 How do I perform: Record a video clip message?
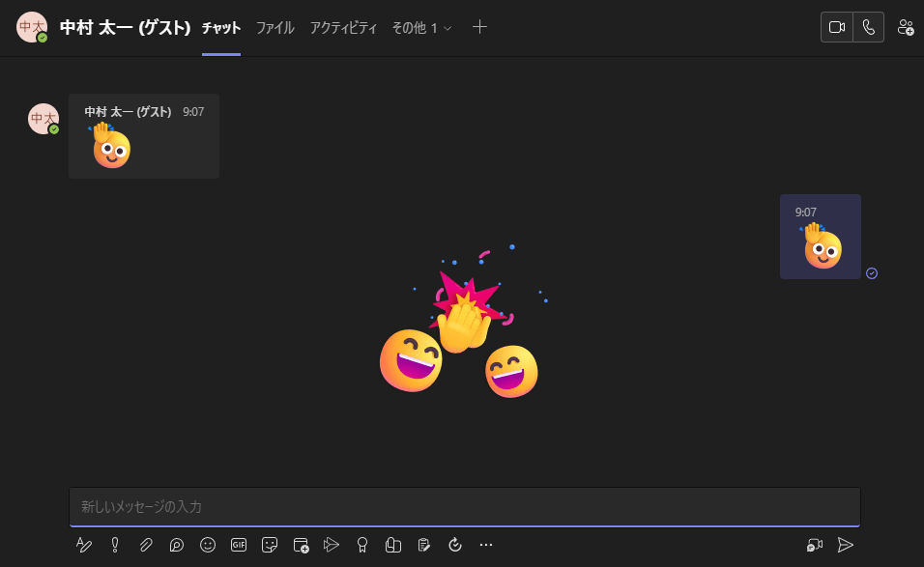815,545
